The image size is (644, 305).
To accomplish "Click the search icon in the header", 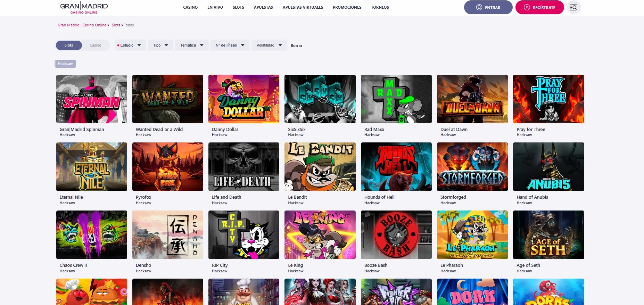I will coord(573,7).
